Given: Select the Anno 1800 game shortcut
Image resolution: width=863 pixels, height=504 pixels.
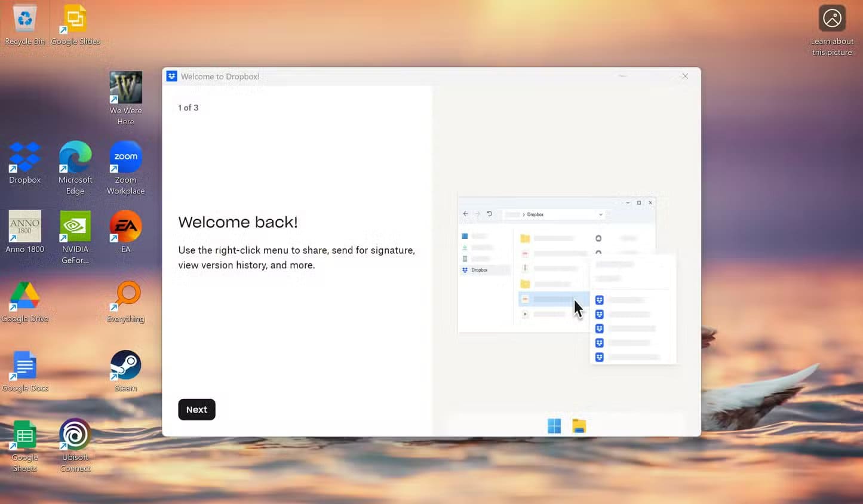Looking at the screenshot, I should [x=24, y=227].
